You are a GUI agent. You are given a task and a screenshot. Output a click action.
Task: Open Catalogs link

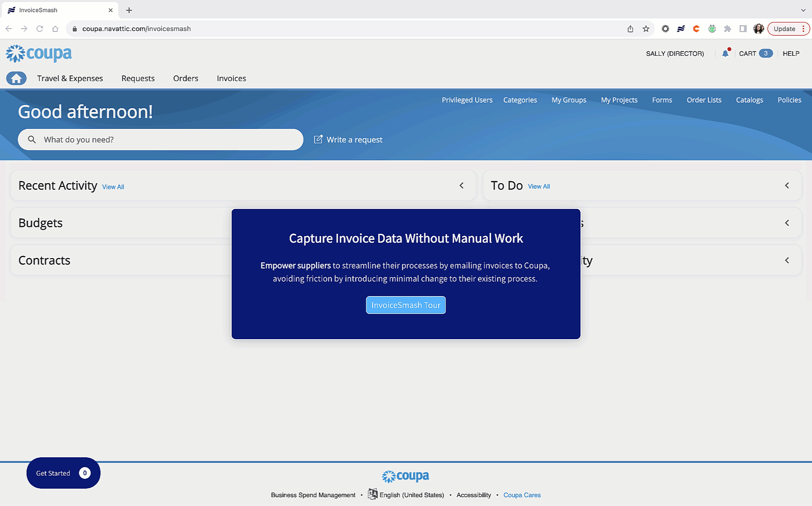[750, 100]
